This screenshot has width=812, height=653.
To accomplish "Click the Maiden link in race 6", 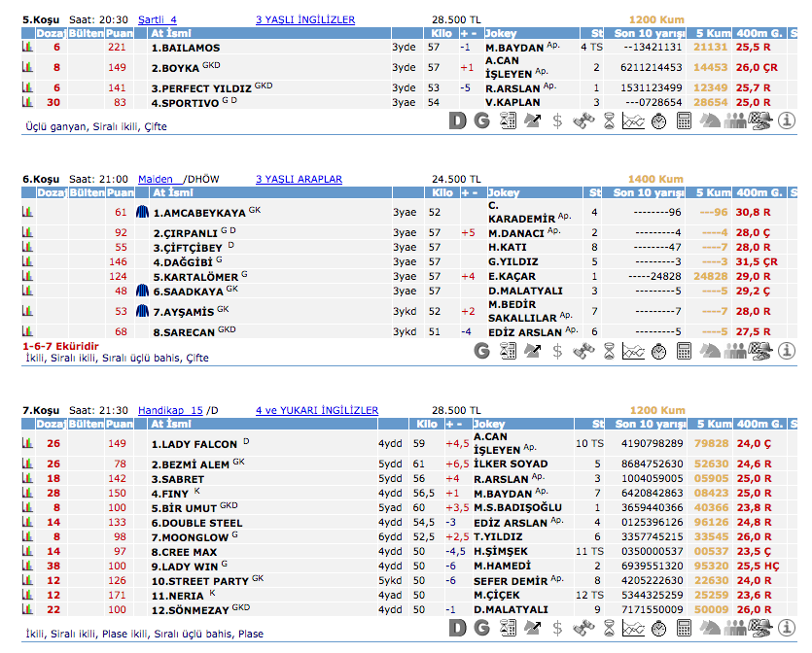I will tap(156, 180).
